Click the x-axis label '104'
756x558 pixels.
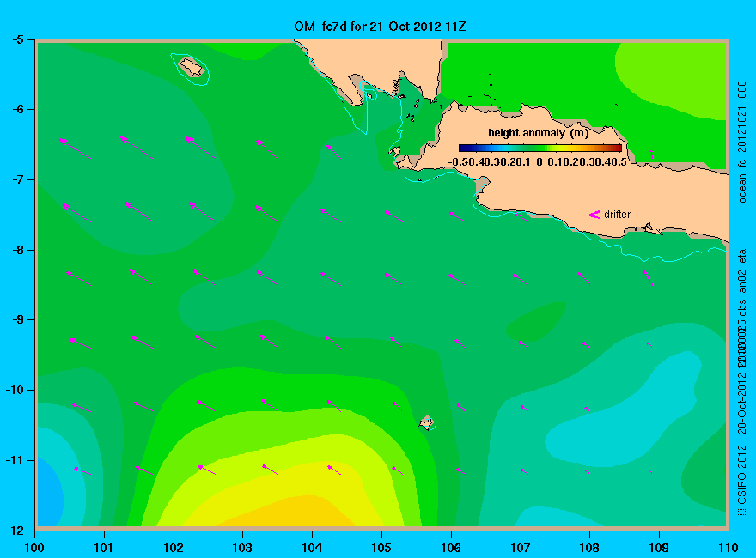click(x=312, y=548)
